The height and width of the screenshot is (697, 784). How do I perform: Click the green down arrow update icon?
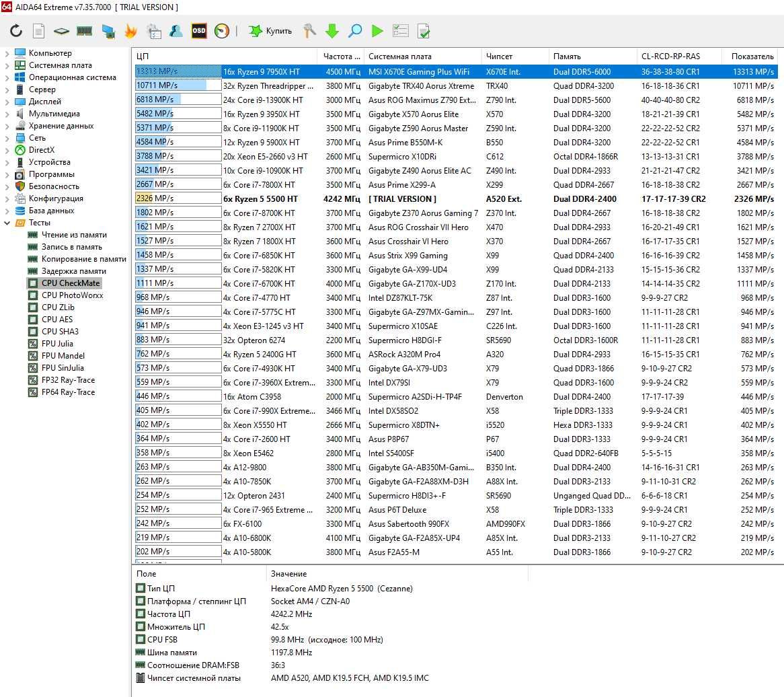[332, 31]
